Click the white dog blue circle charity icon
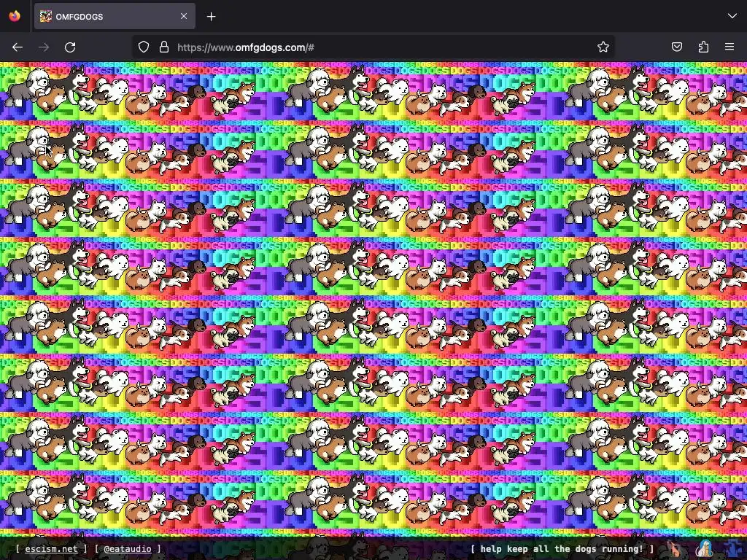This screenshot has width=747, height=560. pos(704,548)
